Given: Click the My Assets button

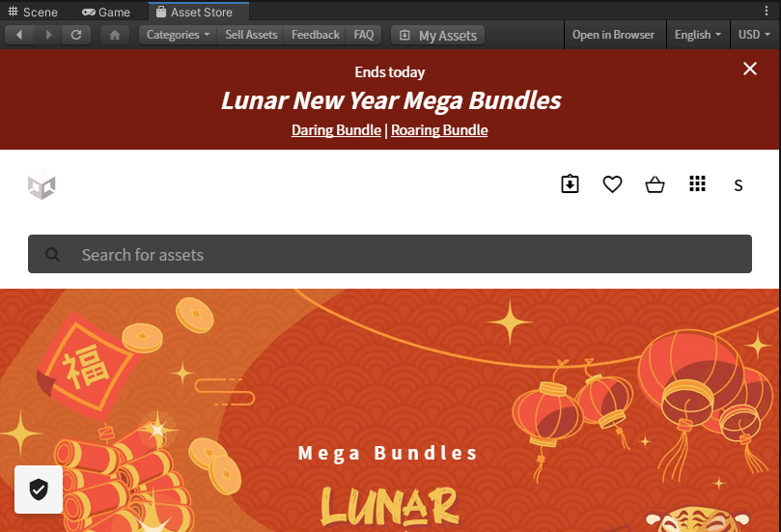Looking at the screenshot, I should (438, 36).
